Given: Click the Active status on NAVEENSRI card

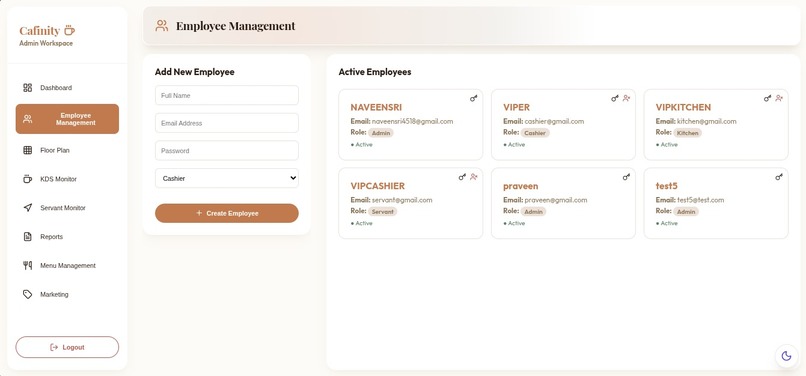Looking at the screenshot, I should [x=362, y=145].
